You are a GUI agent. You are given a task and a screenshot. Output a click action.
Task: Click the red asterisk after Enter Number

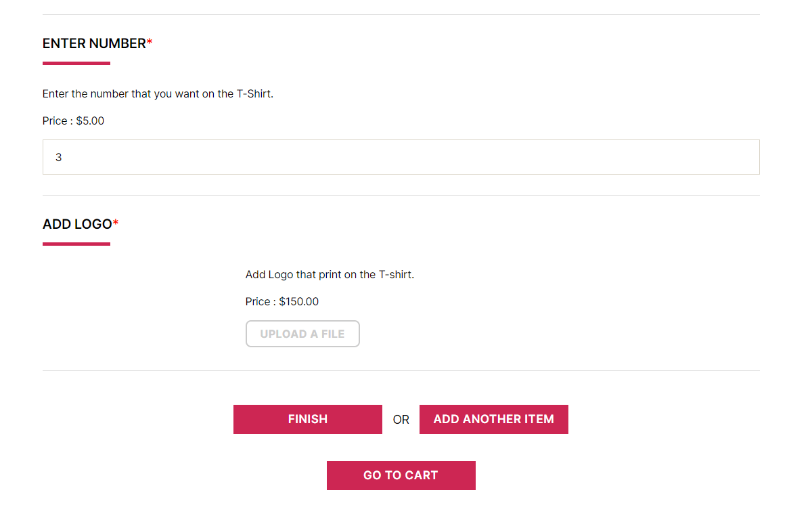(150, 43)
